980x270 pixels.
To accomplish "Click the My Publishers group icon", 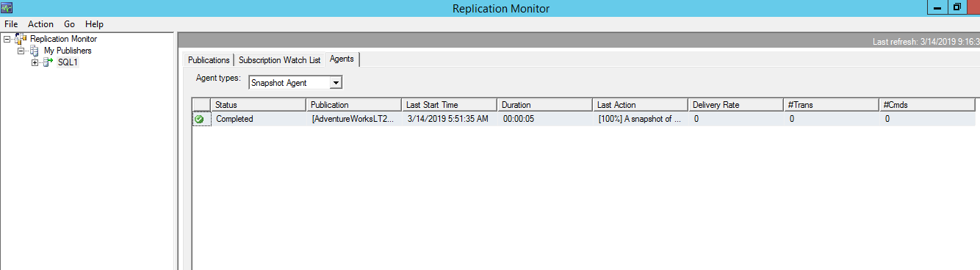I will point(35,51).
